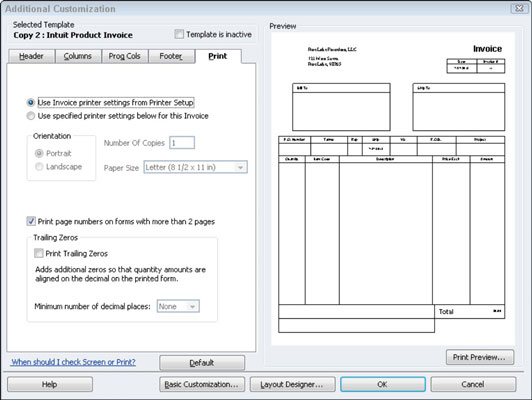The width and height of the screenshot is (532, 400).
Task: Check the Template is inactive box
Action: (179, 34)
